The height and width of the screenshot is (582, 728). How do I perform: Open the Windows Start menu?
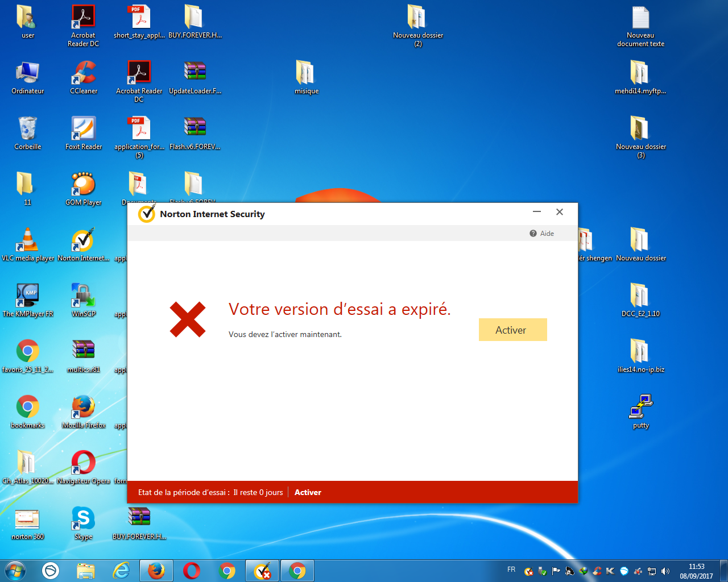15,570
